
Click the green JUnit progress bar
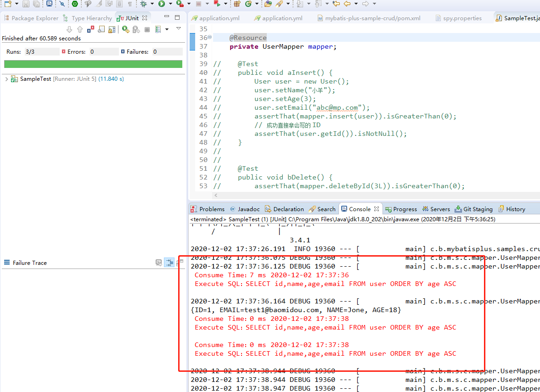click(92, 64)
